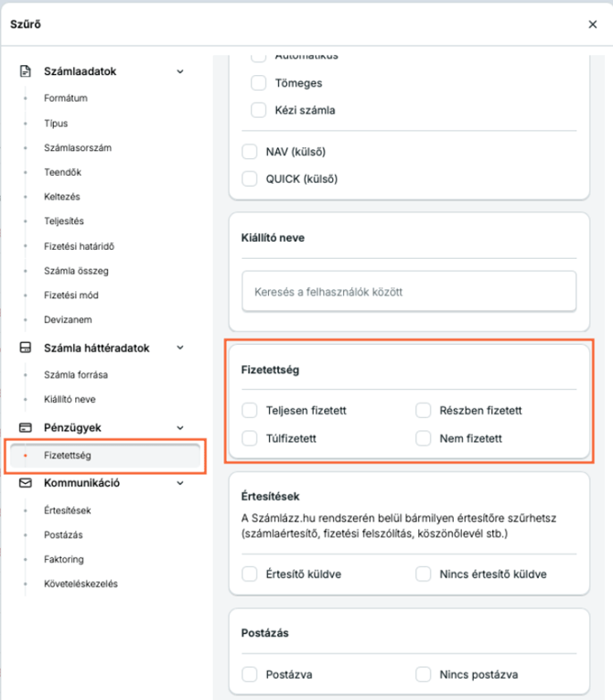Screen dimensions: 613x700
Task: Collapse the Számlaadatok section chevron
Action: coord(180,71)
